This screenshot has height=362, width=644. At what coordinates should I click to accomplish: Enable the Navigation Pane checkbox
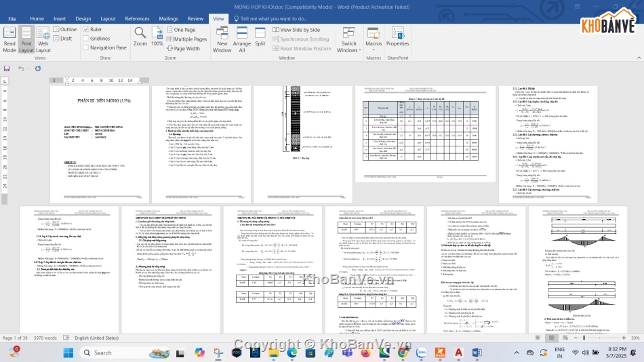(x=86, y=47)
